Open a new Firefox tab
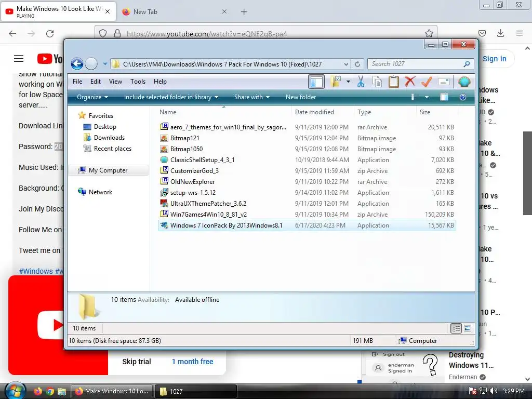 pyautogui.click(x=244, y=12)
